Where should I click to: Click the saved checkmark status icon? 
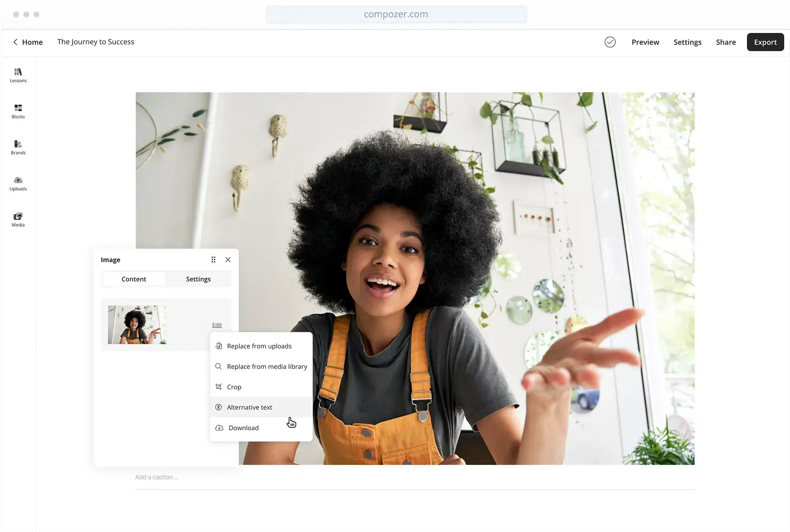tap(610, 42)
